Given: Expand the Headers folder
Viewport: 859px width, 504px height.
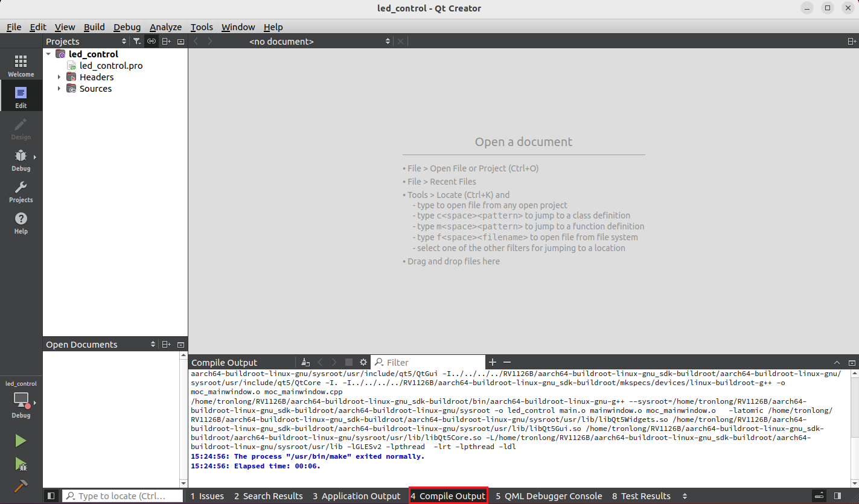Looking at the screenshot, I should 59,77.
